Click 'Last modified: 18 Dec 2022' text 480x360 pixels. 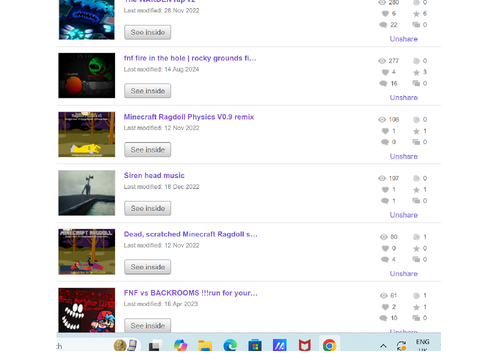(161, 187)
